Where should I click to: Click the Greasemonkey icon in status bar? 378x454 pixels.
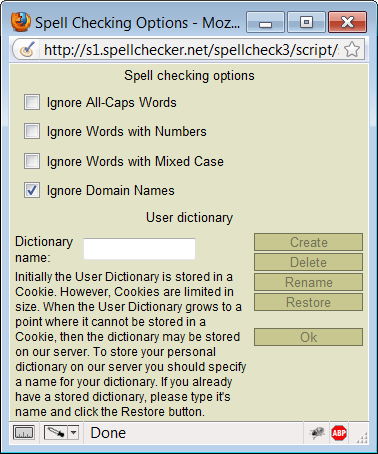point(316,433)
